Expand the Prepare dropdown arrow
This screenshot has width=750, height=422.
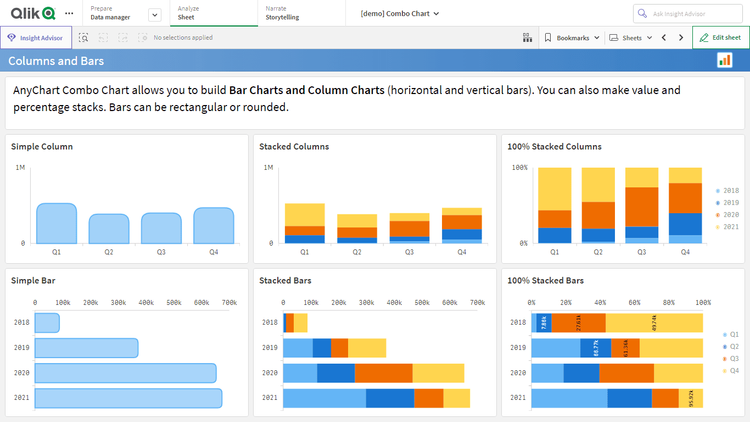[154, 14]
